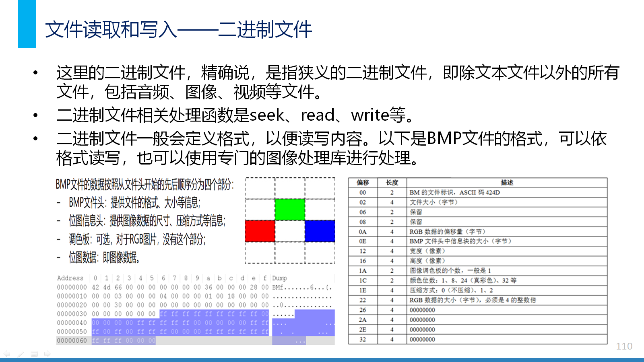Advance with the right arrow slideshow icon
Screen dimensions: 644x362
[47, 354]
